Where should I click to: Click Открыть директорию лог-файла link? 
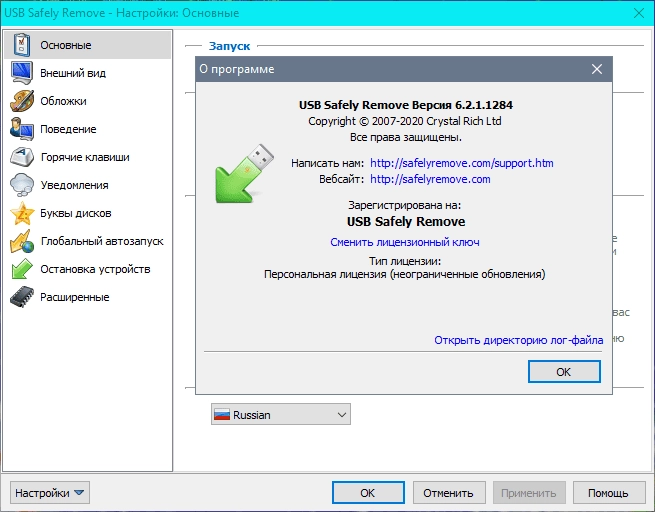click(x=518, y=340)
